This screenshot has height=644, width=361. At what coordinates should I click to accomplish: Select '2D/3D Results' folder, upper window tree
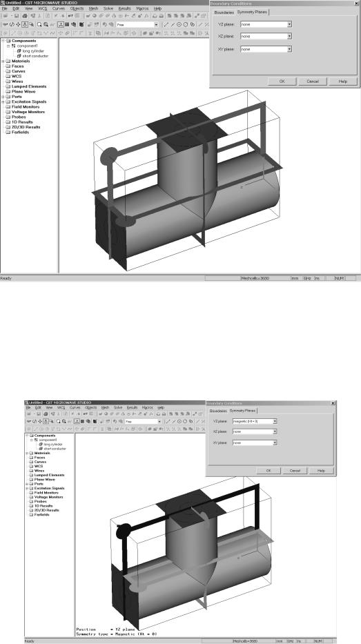[x=26, y=127]
